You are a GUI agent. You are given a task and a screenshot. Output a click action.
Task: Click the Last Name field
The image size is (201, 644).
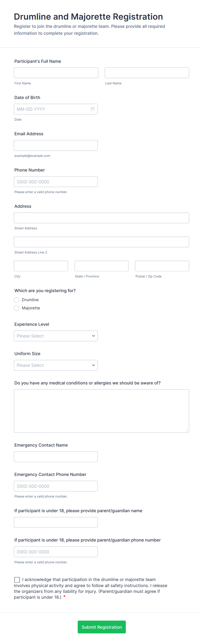[x=147, y=72]
